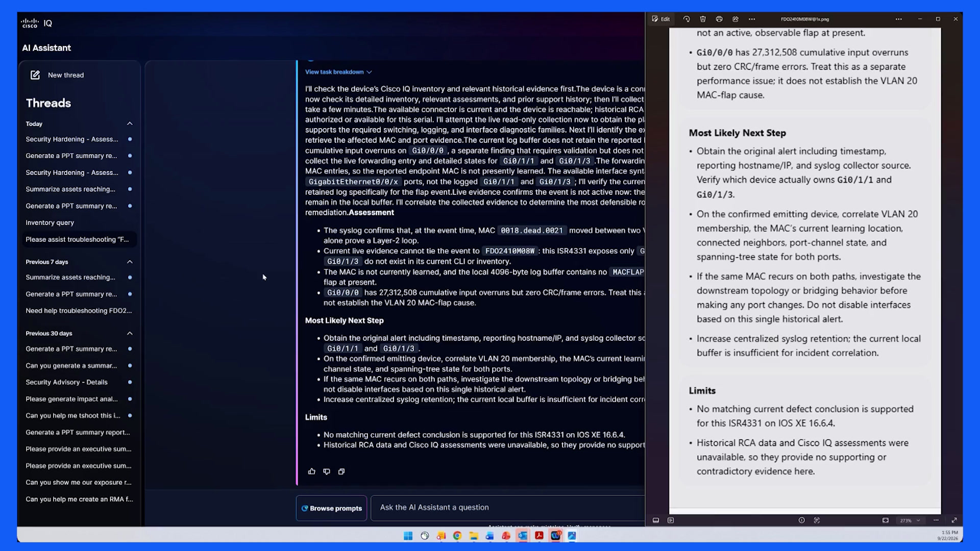Start slideshow from Photos bottom bar
The image size is (980, 551).
click(x=671, y=520)
